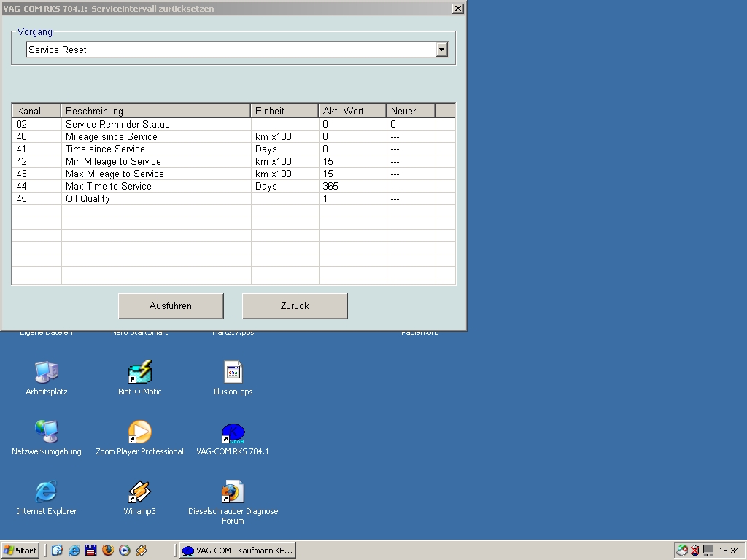The height and width of the screenshot is (560, 747).
Task: Open the Vorgang dropdown arrow
Action: coord(441,50)
